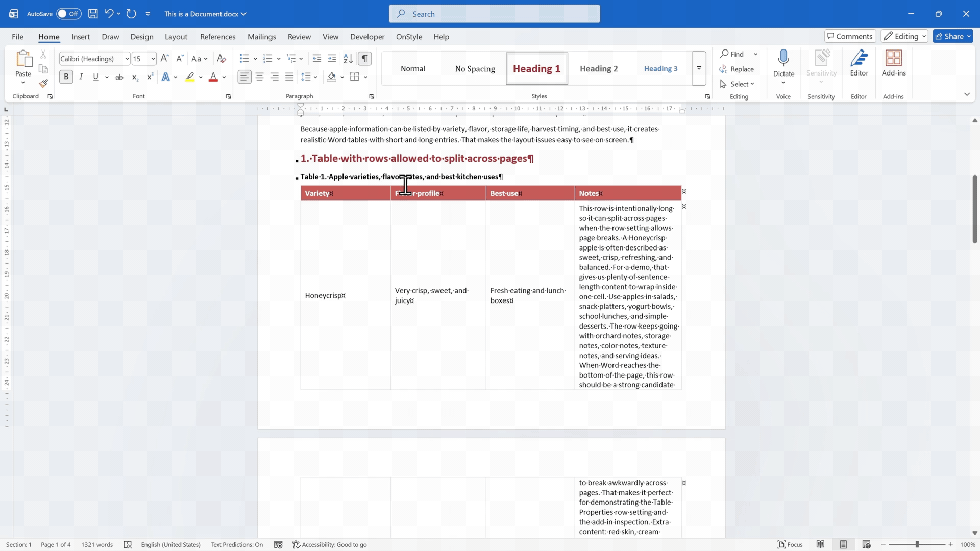
Task: Toggle Bold formatting
Action: click(x=66, y=77)
